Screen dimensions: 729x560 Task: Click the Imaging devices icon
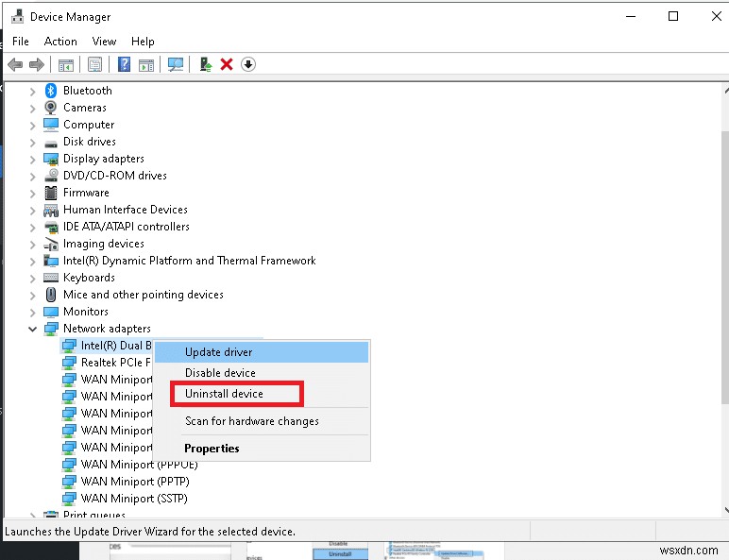pos(51,244)
